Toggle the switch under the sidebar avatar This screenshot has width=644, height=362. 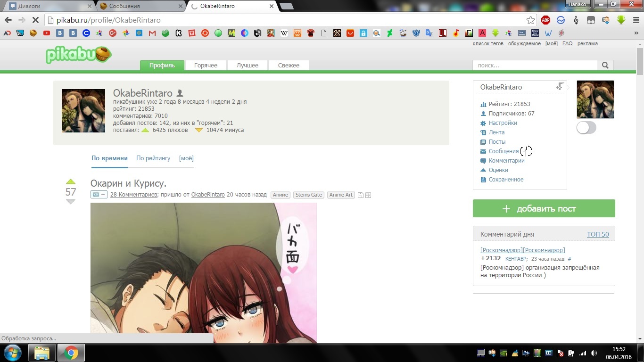[x=586, y=128]
